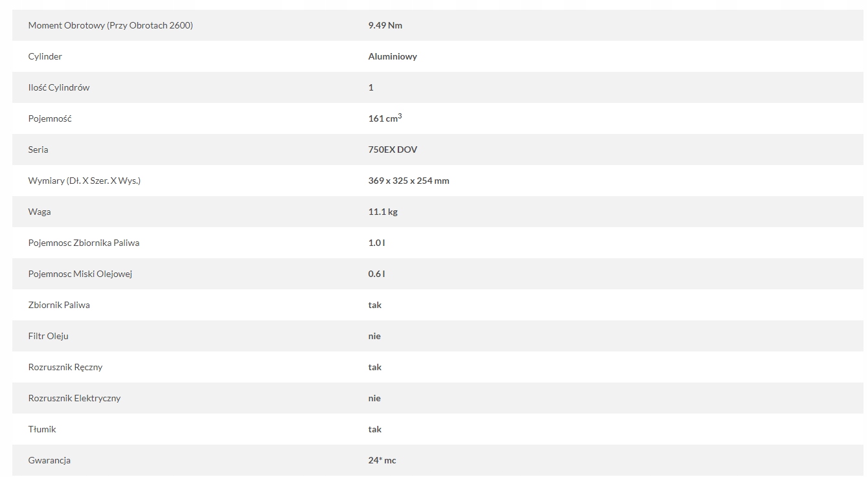Click the 'Rozrusznik Elektryczny' label

[74, 398]
